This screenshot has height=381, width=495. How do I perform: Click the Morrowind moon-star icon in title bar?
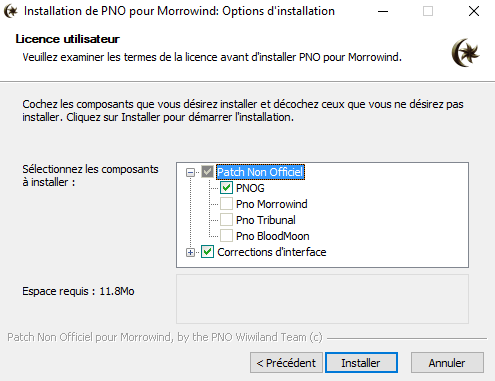(x=11, y=11)
